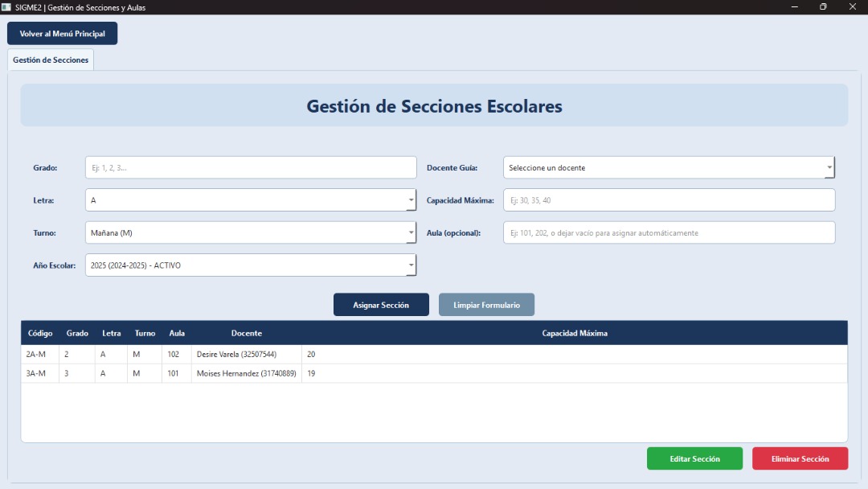Click Volver al Menú Principal button
868x489 pixels.
click(x=62, y=34)
